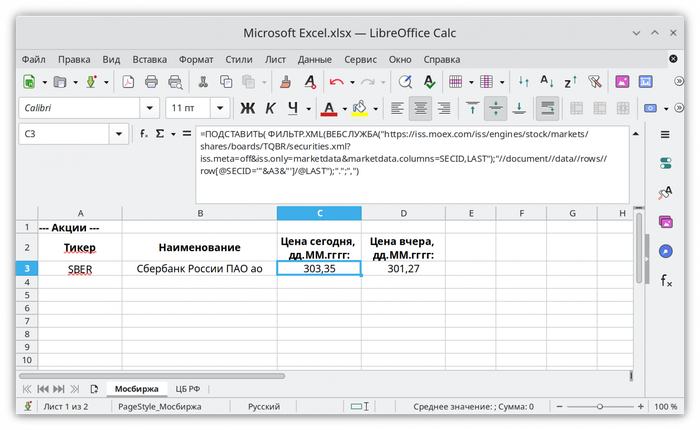Click the Paste clipboard icon

[x=249, y=82]
